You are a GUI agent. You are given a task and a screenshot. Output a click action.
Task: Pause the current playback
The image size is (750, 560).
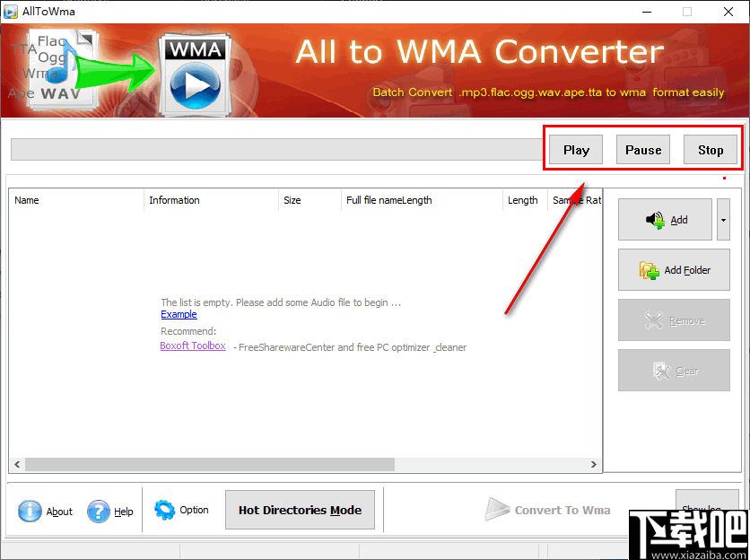[x=642, y=149]
